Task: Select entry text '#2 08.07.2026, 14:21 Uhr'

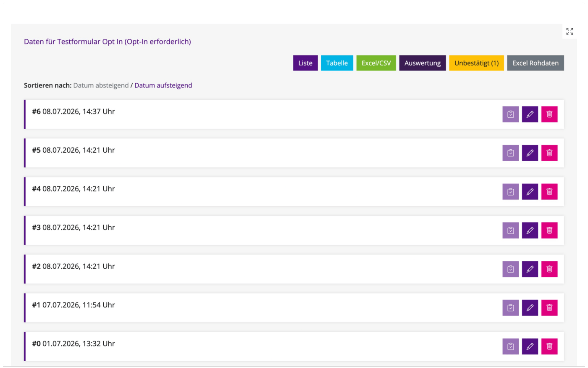Action: tap(73, 266)
